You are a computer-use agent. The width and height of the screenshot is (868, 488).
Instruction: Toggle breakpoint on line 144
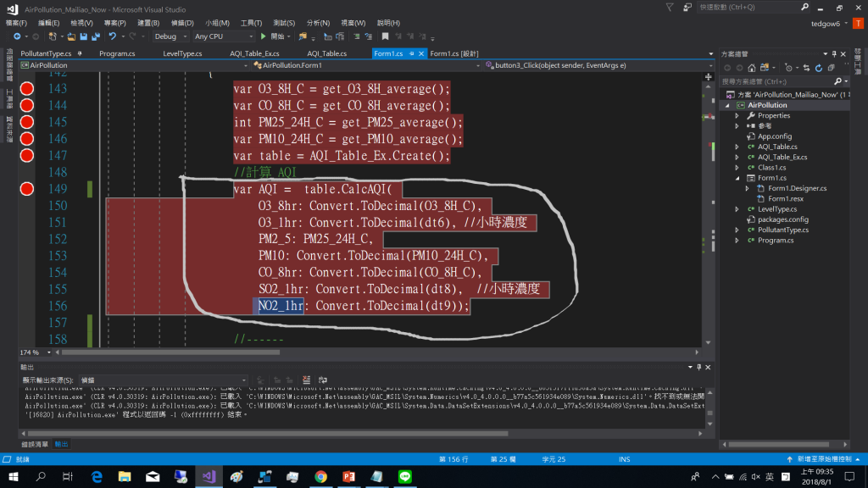(x=26, y=105)
